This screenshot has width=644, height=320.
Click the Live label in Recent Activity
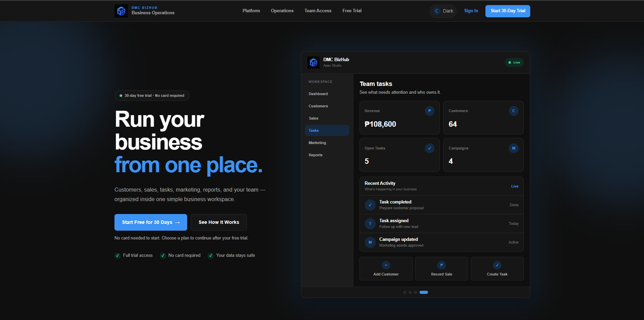(x=515, y=186)
